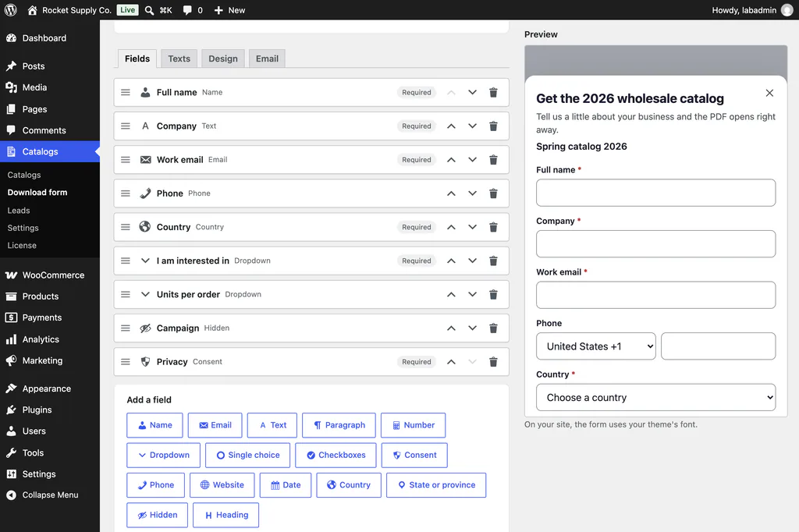This screenshot has width=799, height=532.
Task: Add a Heading field
Action: (225, 515)
